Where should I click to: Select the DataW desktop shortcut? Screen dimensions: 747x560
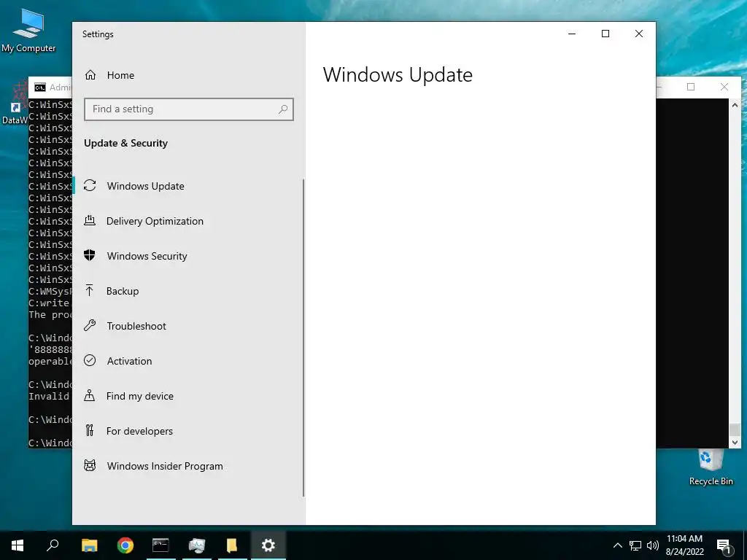tap(15, 104)
